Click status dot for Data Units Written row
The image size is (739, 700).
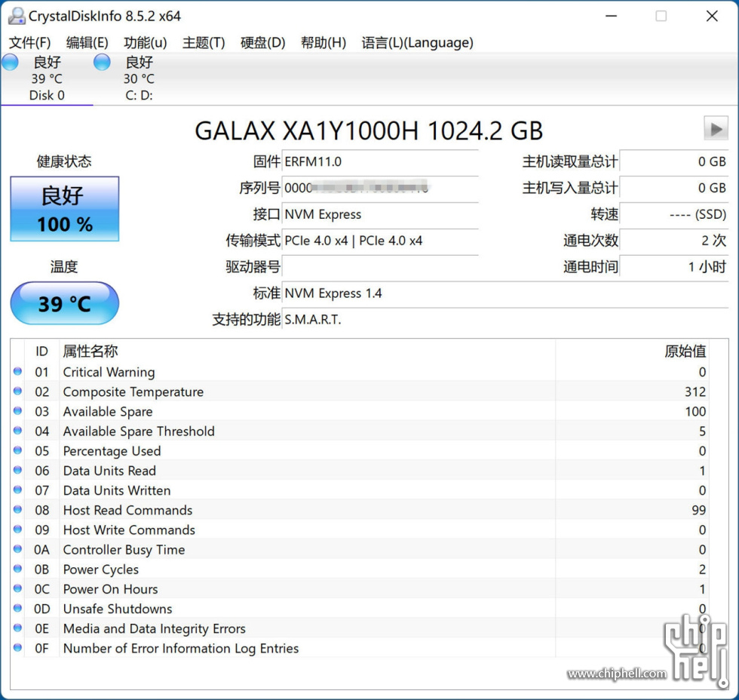(18, 490)
